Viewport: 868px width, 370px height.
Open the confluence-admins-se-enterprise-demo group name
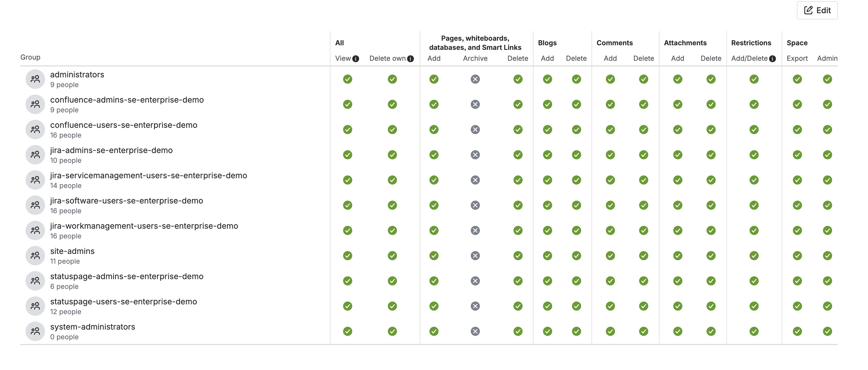tap(127, 100)
